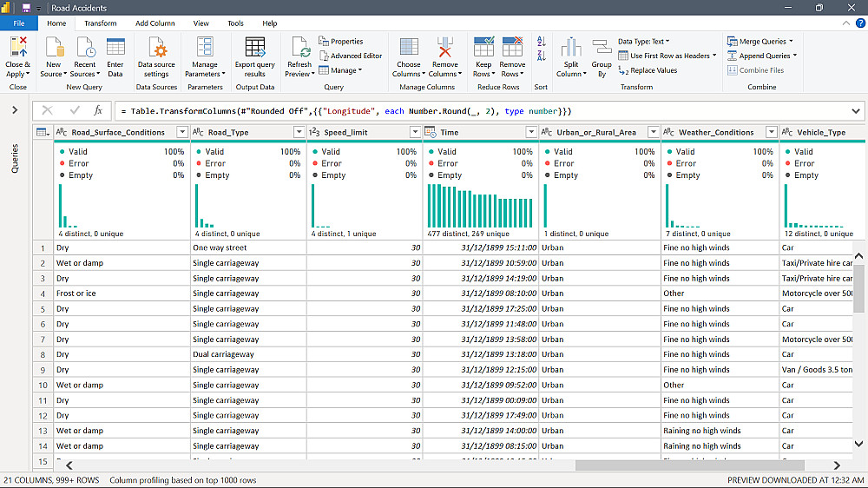Open the Add Column tab
The image size is (868, 488).
click(x=155, y=23)
